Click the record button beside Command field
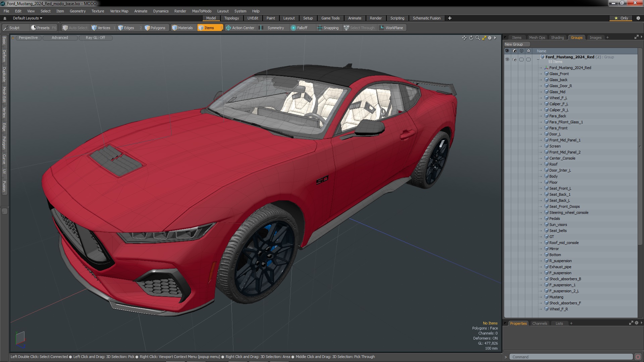The image size is (644, 362). coord(638,357)
